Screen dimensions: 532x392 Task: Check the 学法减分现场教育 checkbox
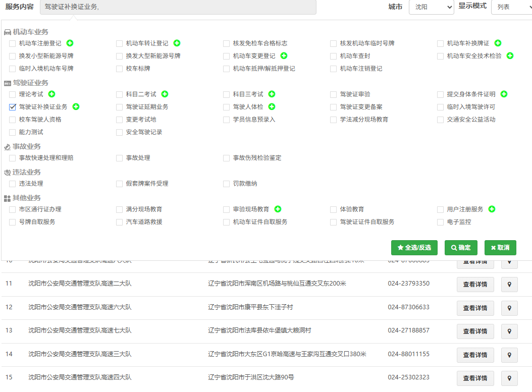pos(334,120)
